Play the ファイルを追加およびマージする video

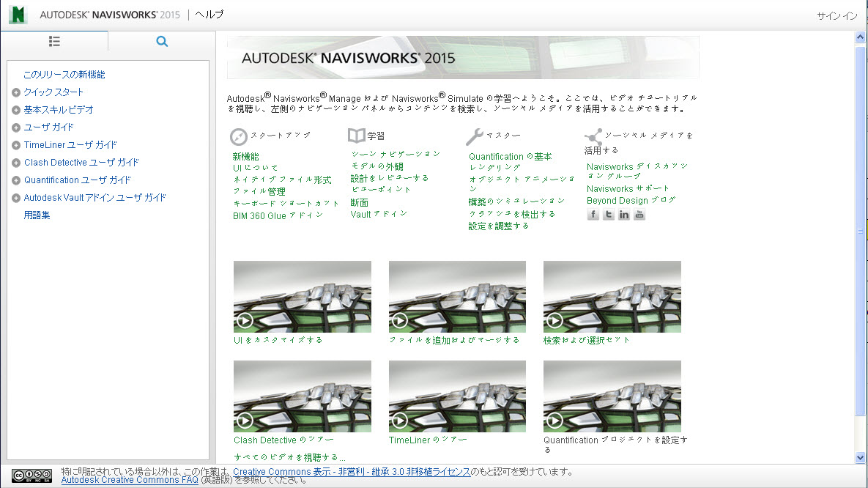[457, 296]
